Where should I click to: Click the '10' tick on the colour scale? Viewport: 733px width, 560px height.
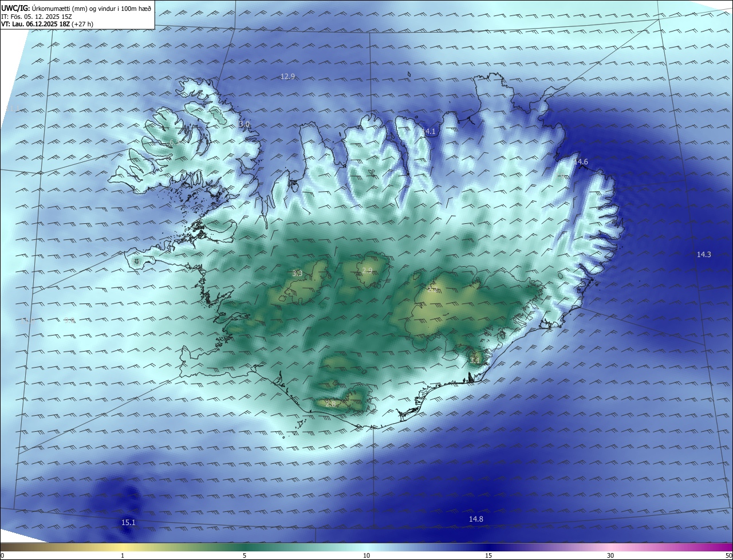tap(366, 556)
